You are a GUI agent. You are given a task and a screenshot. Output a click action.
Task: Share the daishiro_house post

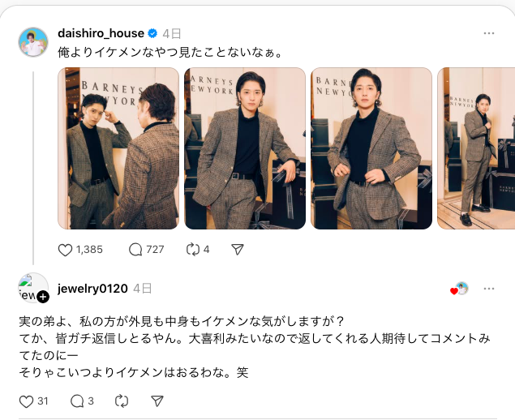[x=237, y=250]
